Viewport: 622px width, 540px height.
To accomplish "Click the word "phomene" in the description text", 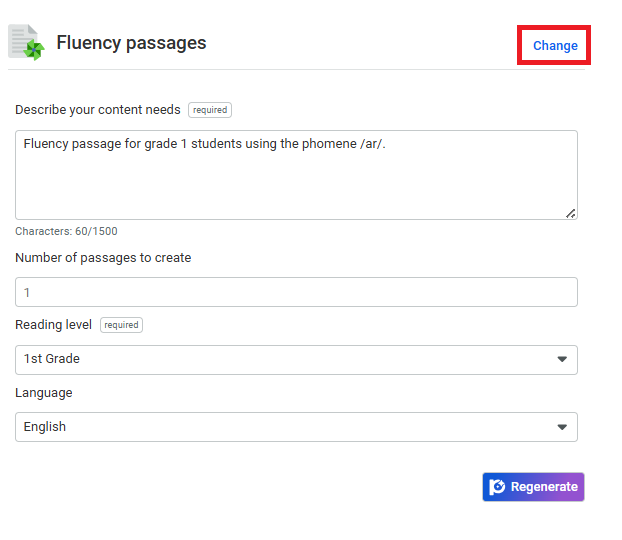I will 329,144.
